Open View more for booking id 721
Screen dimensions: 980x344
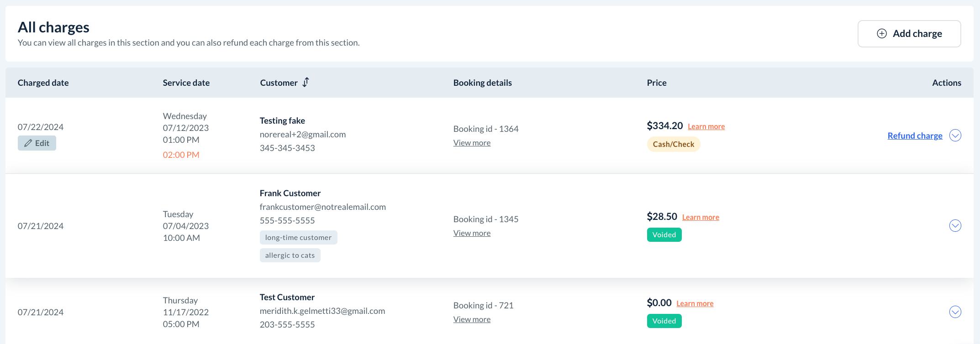point(472,319)
